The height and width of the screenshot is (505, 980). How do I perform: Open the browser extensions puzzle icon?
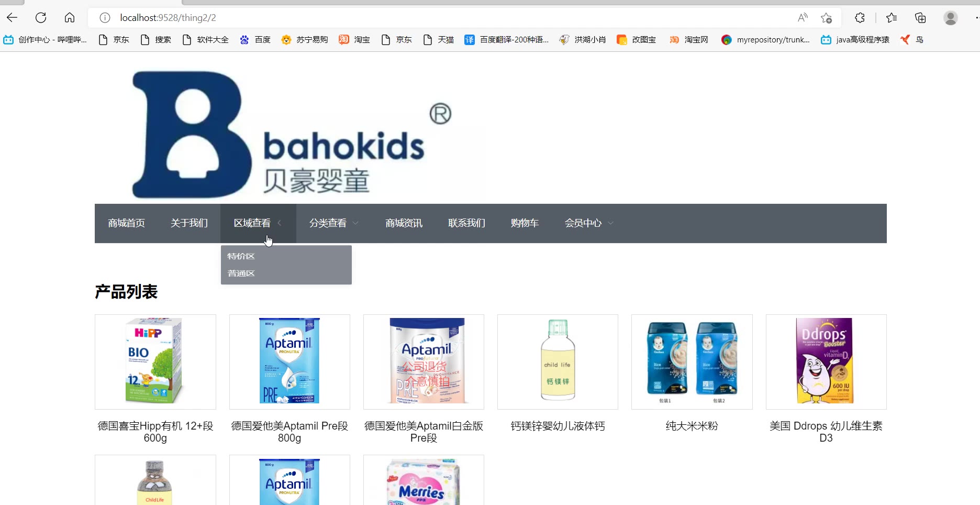pyautogui.click(x=860, y=18)
